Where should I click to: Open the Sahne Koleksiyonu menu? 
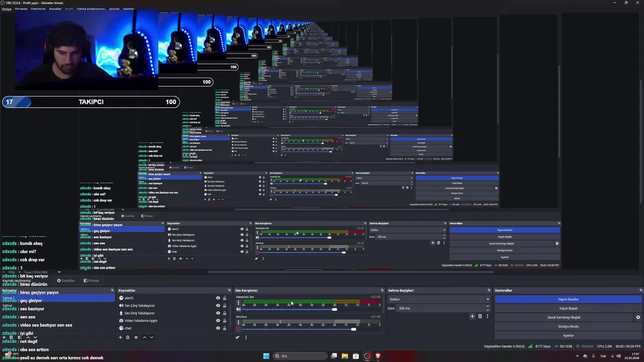(91, 9)
